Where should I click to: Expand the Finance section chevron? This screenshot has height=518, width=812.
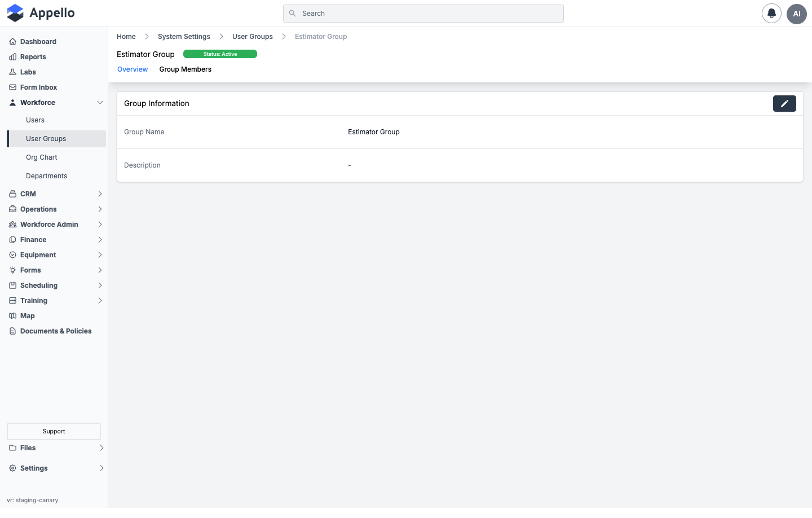point(100,240)
